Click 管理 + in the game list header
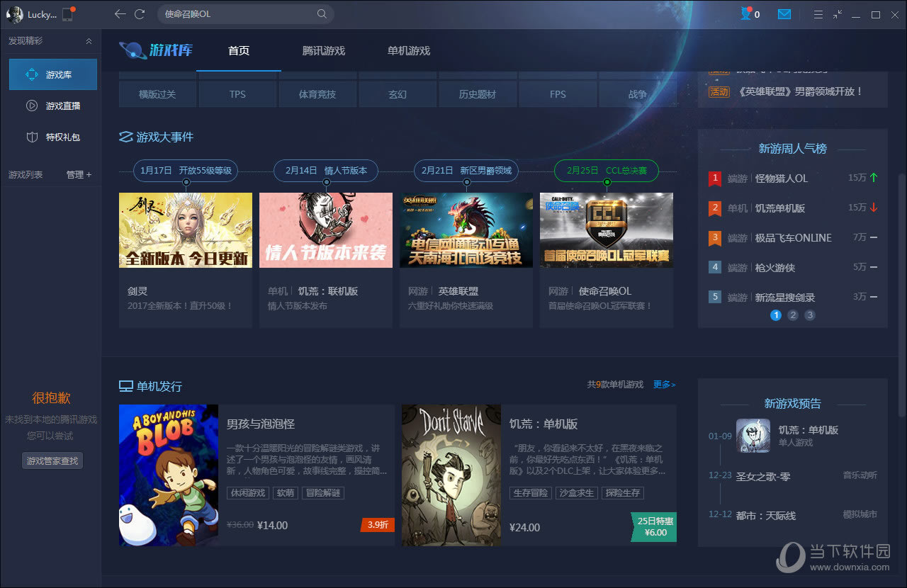907x588 pixels. click(79, 174)
